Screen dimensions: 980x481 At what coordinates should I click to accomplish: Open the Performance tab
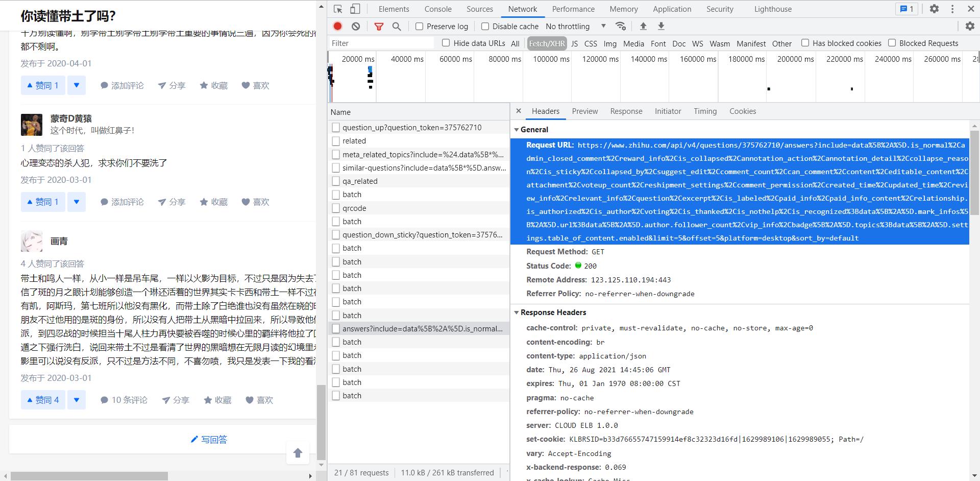coord(573,9)
